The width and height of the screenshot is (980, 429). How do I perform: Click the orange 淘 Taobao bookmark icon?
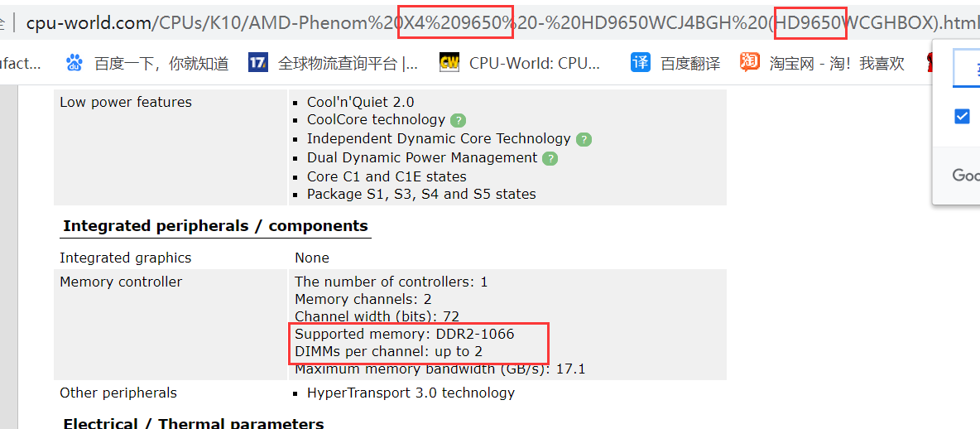(x=750, y=62)
